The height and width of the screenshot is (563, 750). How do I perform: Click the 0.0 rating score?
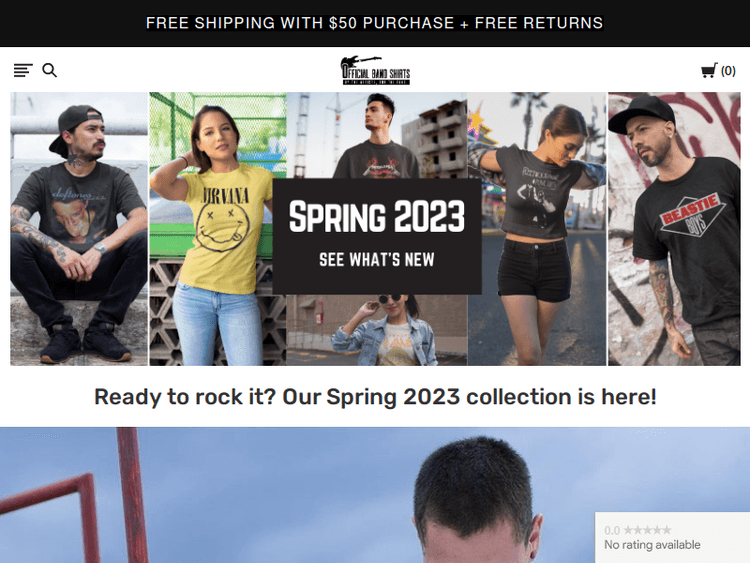612,530
